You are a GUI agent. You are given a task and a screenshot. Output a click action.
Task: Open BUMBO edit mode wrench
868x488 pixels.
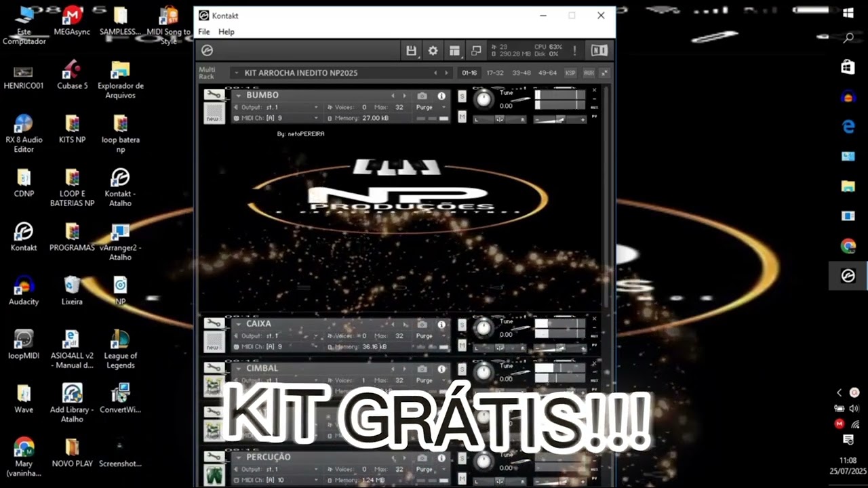[x=214, y=95]
